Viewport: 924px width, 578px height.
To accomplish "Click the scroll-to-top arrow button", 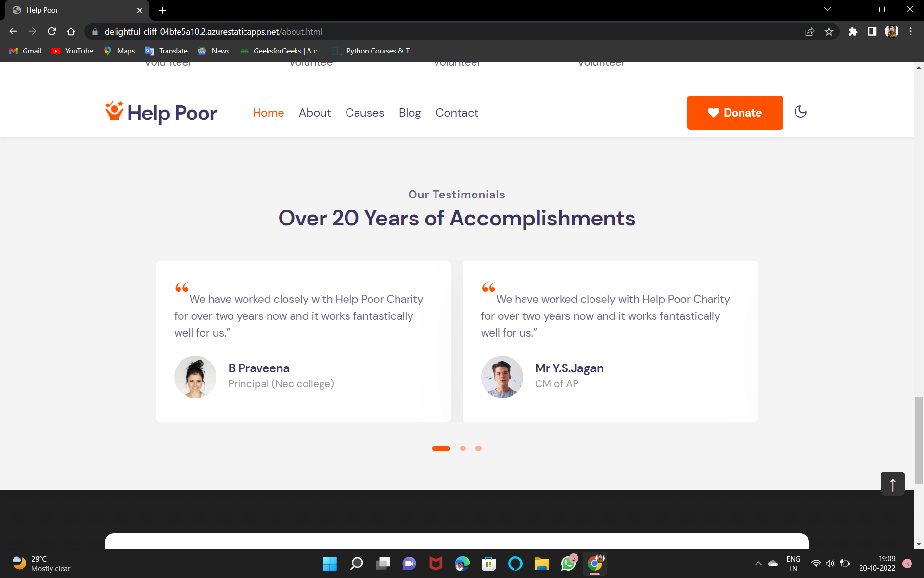I will (893, 484).
